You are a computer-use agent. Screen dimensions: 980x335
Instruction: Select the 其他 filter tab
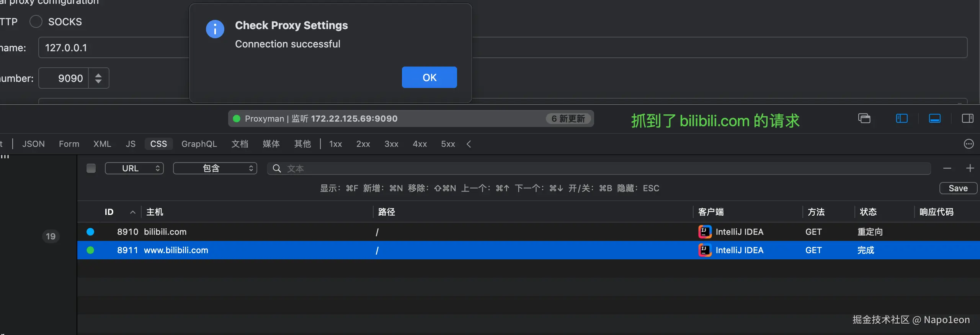[x=302, y=144]
